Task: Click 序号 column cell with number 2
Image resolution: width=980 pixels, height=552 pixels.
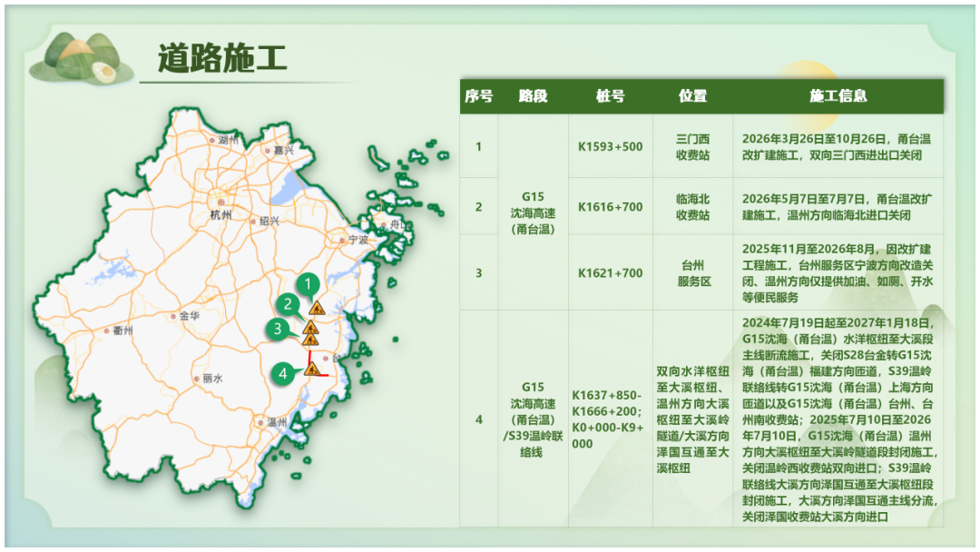Action: coord(479,207)
